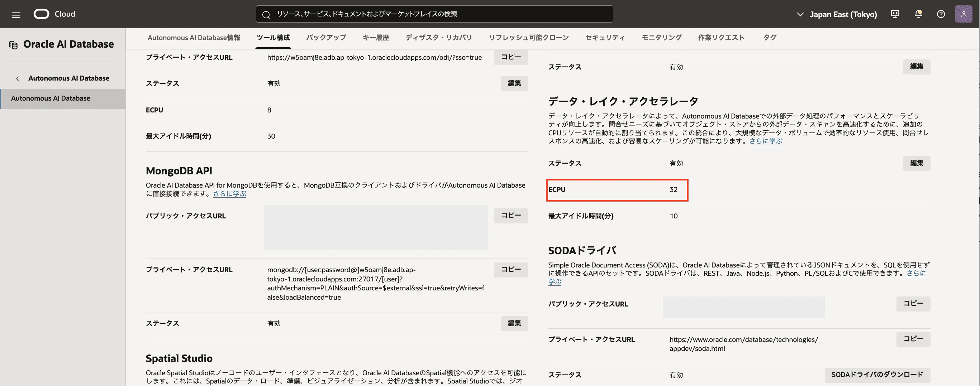Open the 作業リクエスト tab
This screenshot has width=980, height=386.
pyautogui.click(x=721, y=38)
